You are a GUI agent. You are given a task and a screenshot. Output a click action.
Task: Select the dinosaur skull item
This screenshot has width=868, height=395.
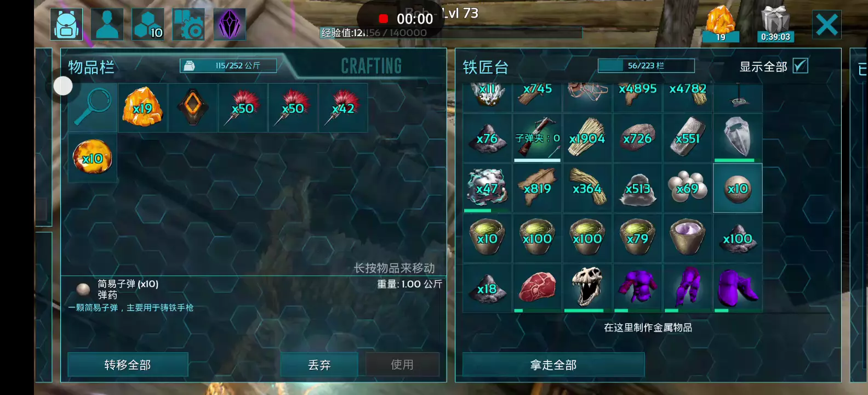[587, 287]
